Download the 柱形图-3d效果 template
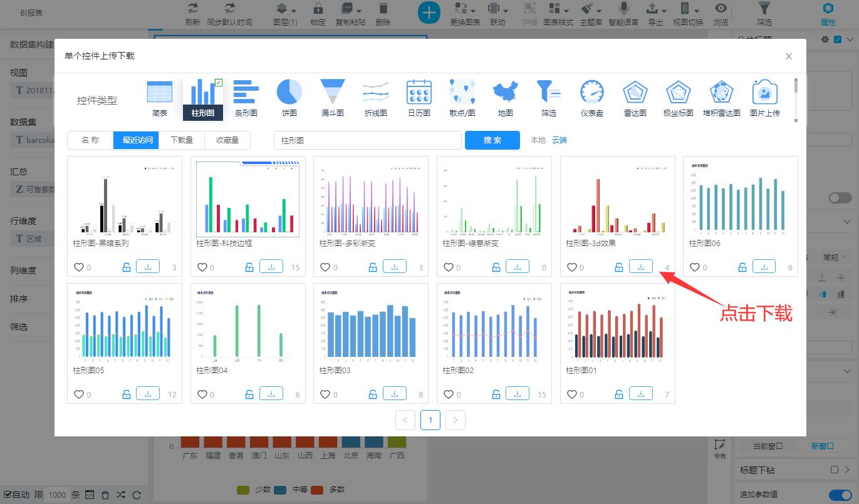The width and height of the screenshot is (859, 504). point(641,267)
